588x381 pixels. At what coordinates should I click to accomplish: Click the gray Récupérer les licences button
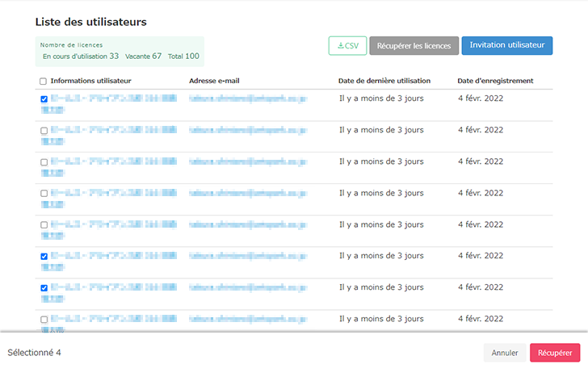click(414, 46)
